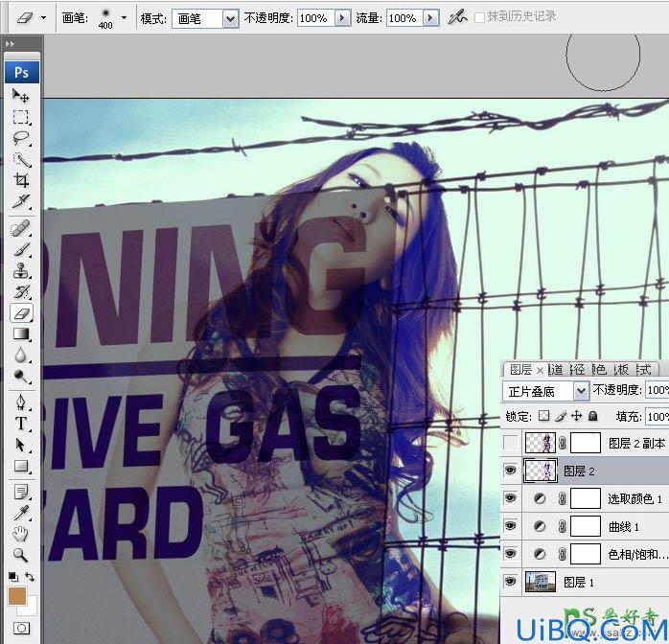Screen dimensions: 669x644
Task: Expand the collapsed toolbox double arrow
Action: 10,43
